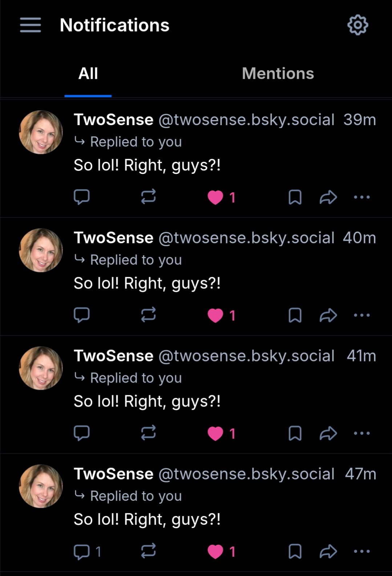This screenshot has width=392, height=576.
Task: Open notification settings gear
Action: (x=357, y=25)
